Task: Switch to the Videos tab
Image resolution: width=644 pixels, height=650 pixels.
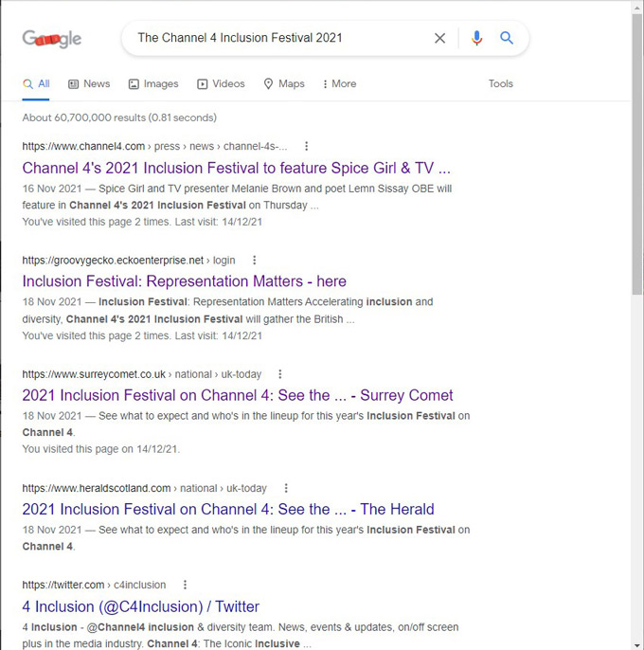Action: 221,83
